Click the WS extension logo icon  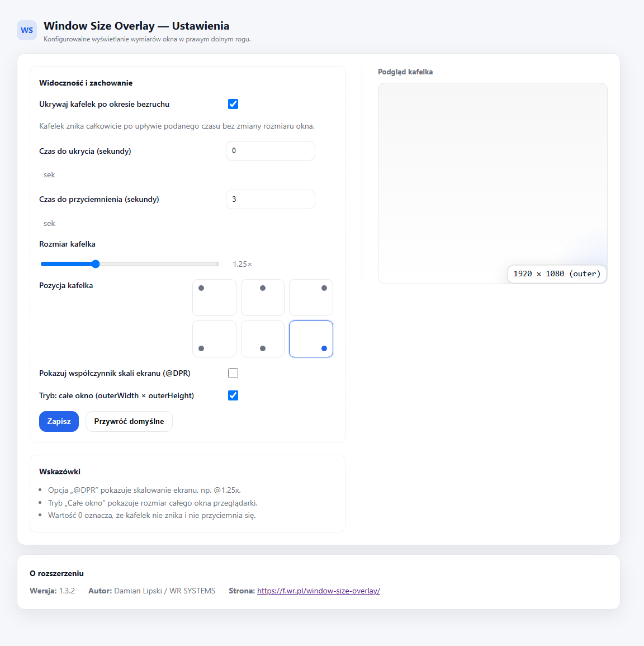pos(27,30)
